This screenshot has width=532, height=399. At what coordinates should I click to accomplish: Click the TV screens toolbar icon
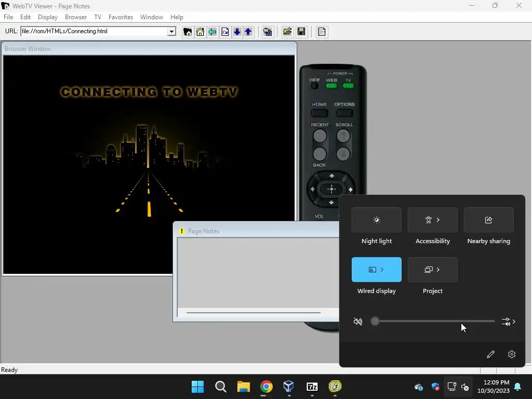(x=268, y=32)
